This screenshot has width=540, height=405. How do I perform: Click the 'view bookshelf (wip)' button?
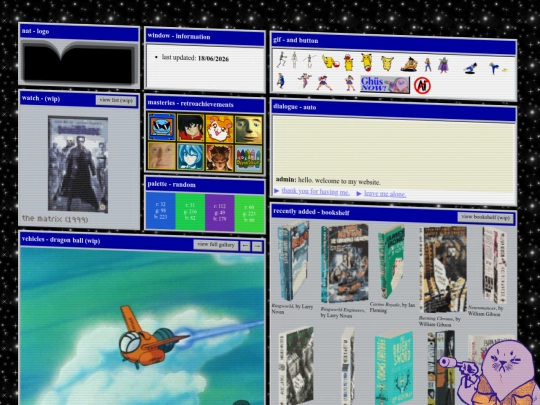(x=486, y=217)
